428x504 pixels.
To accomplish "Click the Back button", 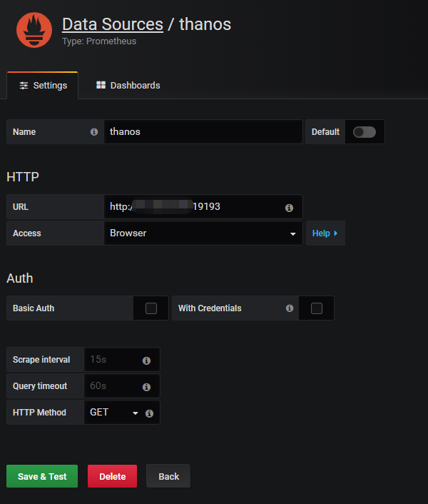I will tap(168, 476).
